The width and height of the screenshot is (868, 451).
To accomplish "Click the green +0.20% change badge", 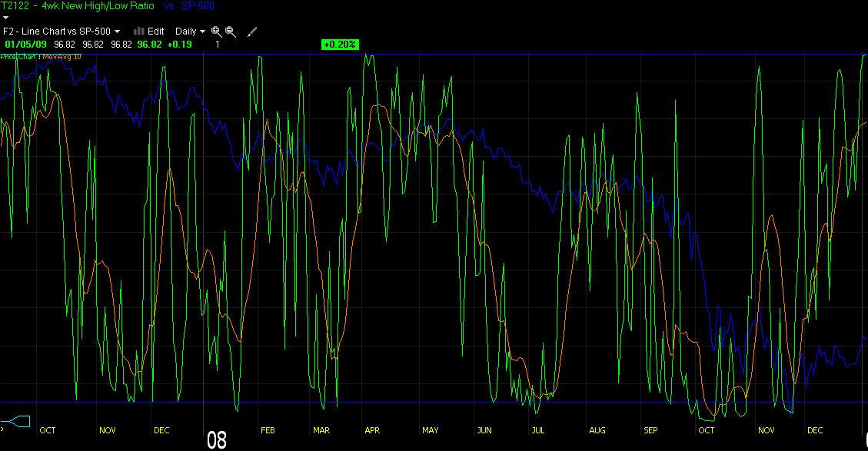I will click(x=340, y=45).
